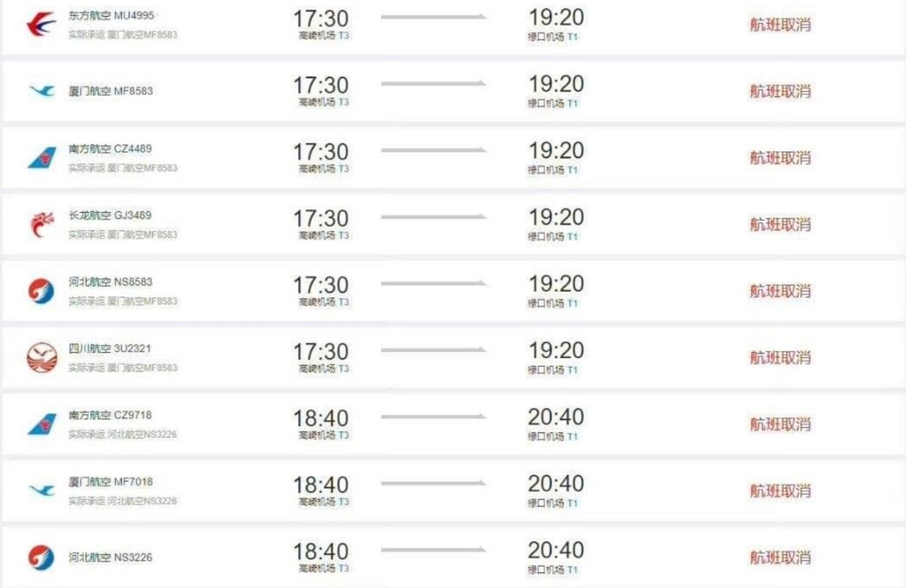Select the Hebei Airlines logo for NS8583

pyautogui.click(x=41, y=291)
